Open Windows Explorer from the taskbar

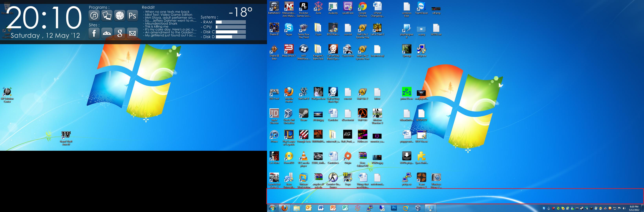pyautogui.click(x=296, y=208)
